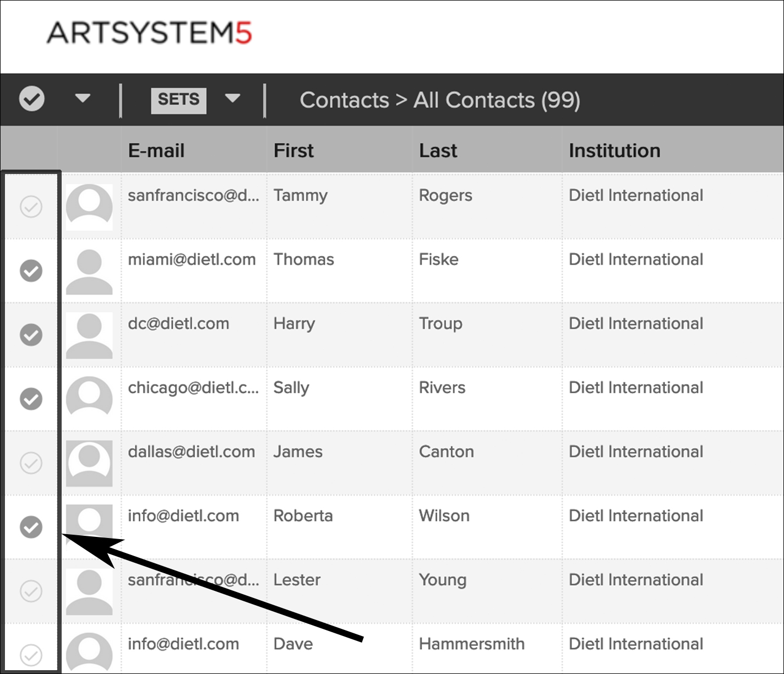Image resolution: width=784 pixels, height=674 pixels.
Task: Open Tammy Rogers' profile avatar
Action: 89,207
